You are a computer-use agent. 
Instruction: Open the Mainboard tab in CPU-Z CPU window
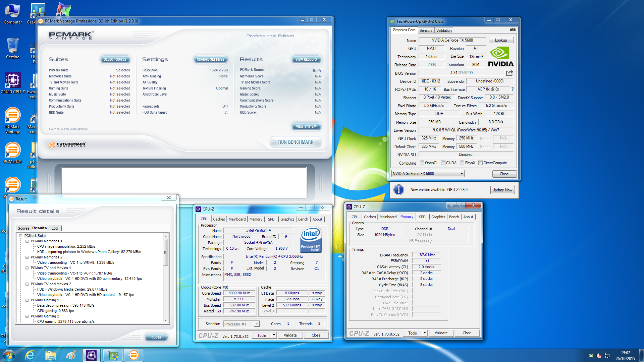(x=237, y=219)
